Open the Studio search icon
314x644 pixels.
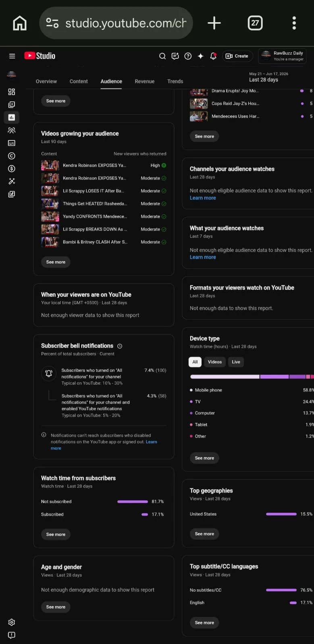[x=162, y=56]
